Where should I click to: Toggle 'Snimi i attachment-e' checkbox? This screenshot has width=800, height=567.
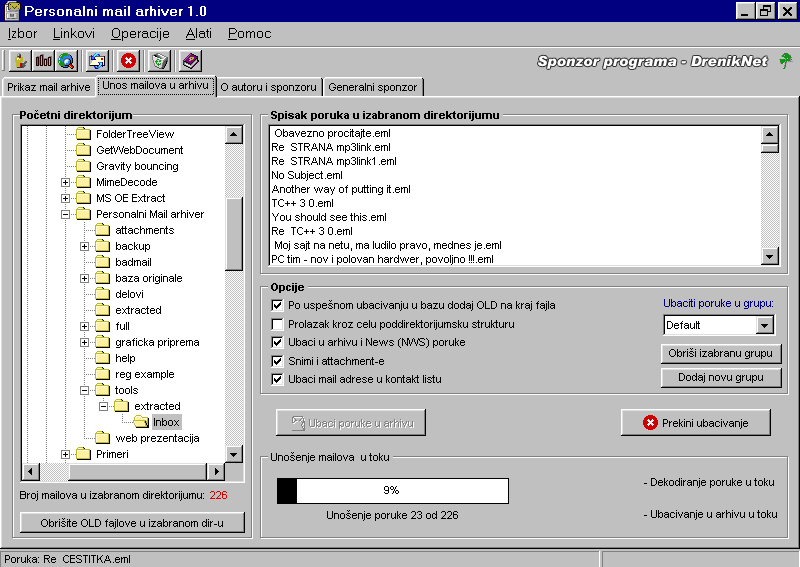pyautogui.click(x=278, y=360)
